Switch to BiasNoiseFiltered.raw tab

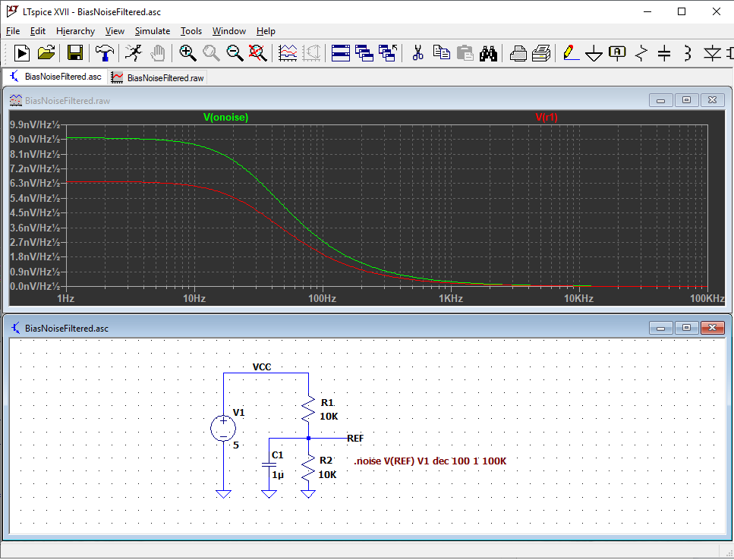(x=156, y=77)
